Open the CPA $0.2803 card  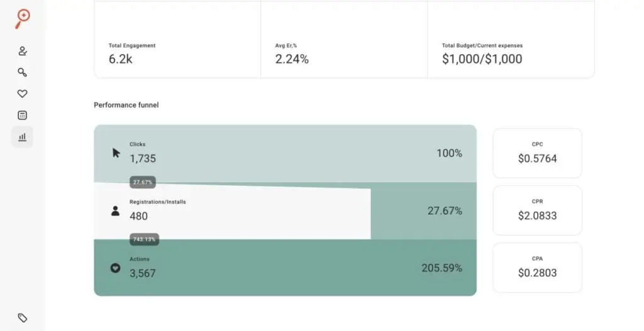pos(537,268)
